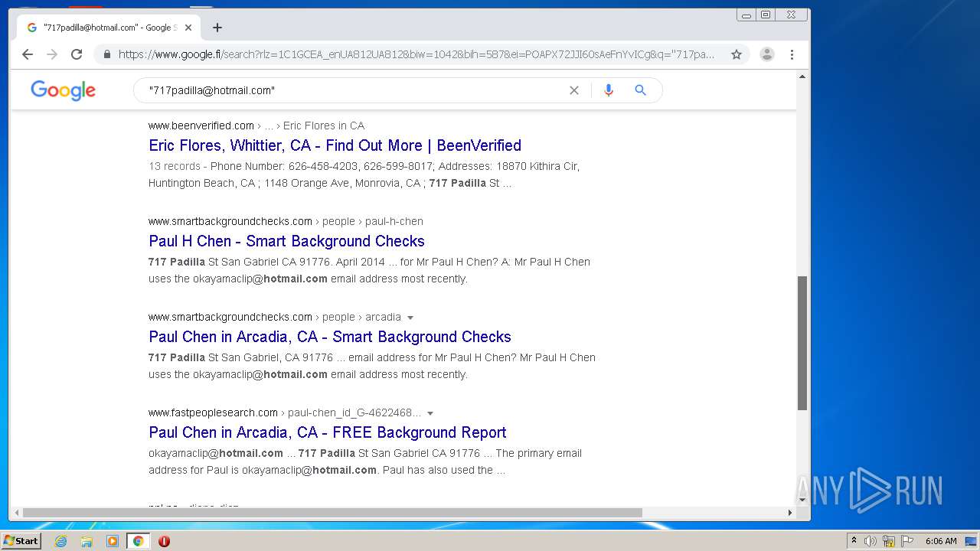Click the browser forward arrow

coord(52,54)
